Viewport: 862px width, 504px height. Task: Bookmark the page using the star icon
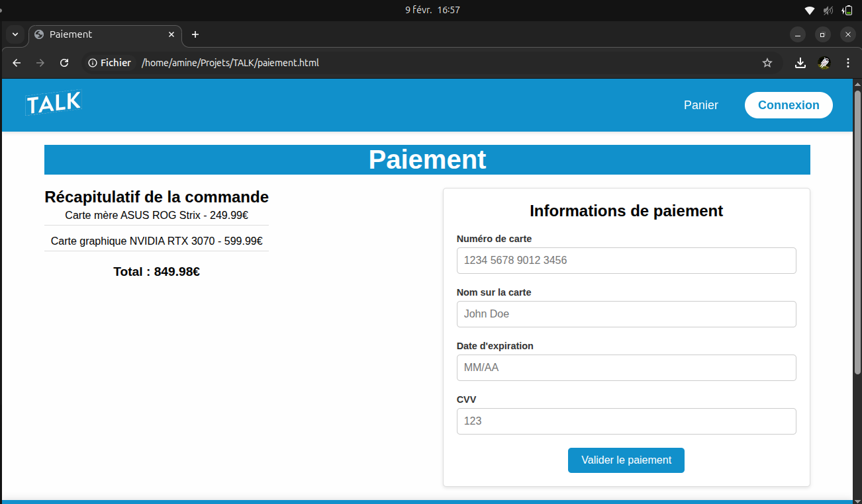click(767, 62)
